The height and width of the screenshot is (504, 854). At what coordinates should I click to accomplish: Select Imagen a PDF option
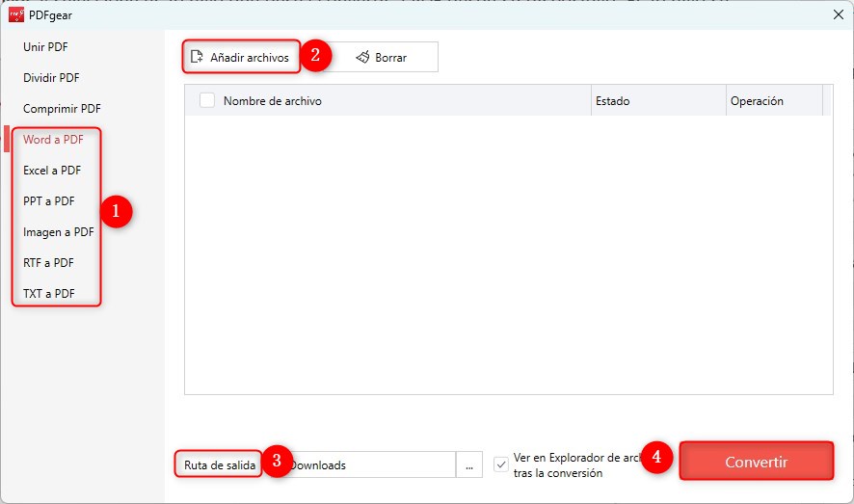58,232
